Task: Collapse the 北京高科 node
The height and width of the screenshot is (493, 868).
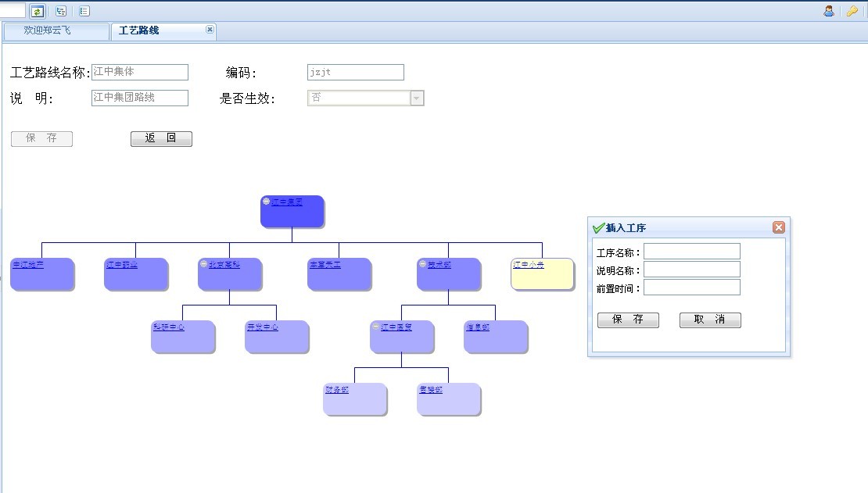Action: pos(204,264)
